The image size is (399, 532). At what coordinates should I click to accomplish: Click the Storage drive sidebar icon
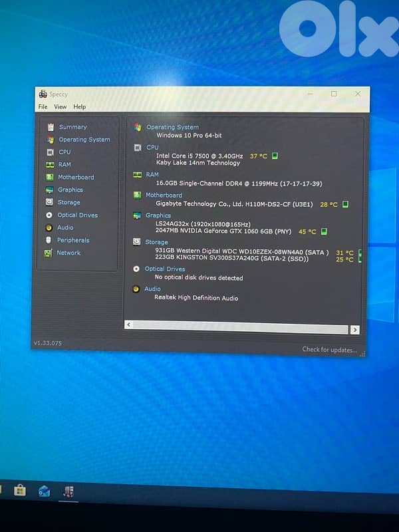click(49, 202)
